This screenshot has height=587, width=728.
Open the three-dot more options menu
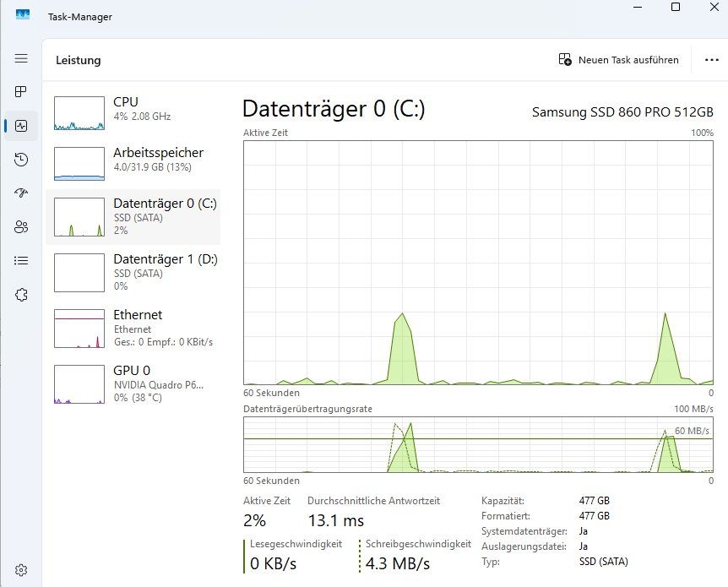click(x=711, y=60)
